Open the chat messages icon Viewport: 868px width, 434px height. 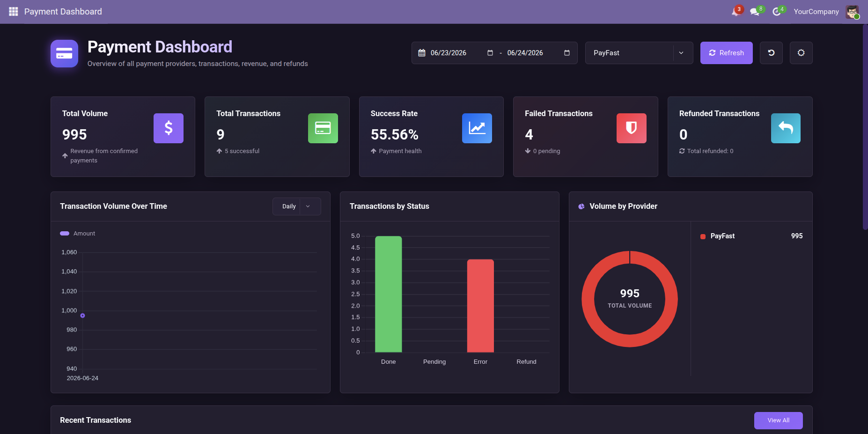click(755, 12)
